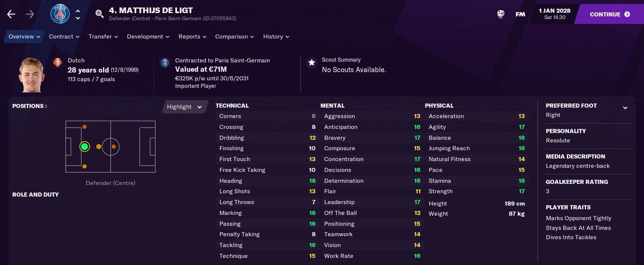Click the search magnifying glass icon
This screenshot has width=644, height=265.
tap(99, 14)
